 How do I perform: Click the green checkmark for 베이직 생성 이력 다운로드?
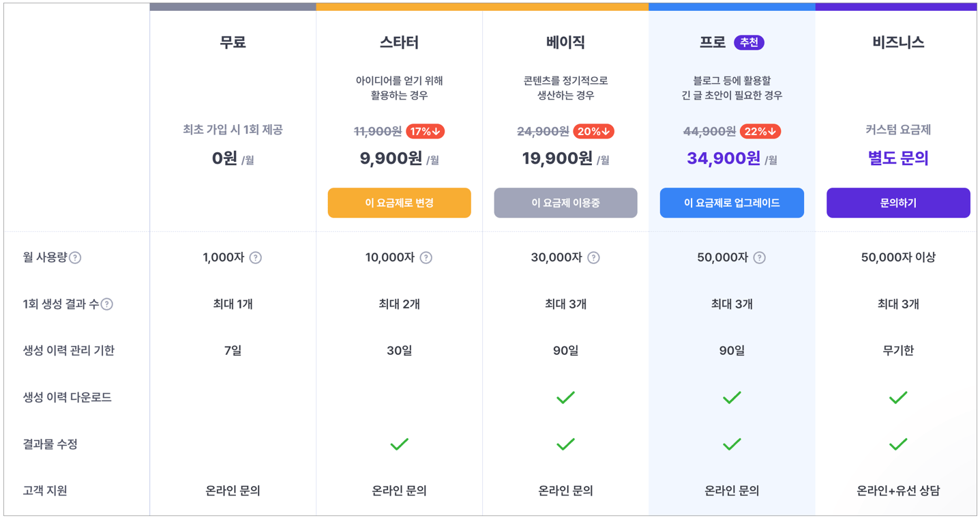pos(565,397)
